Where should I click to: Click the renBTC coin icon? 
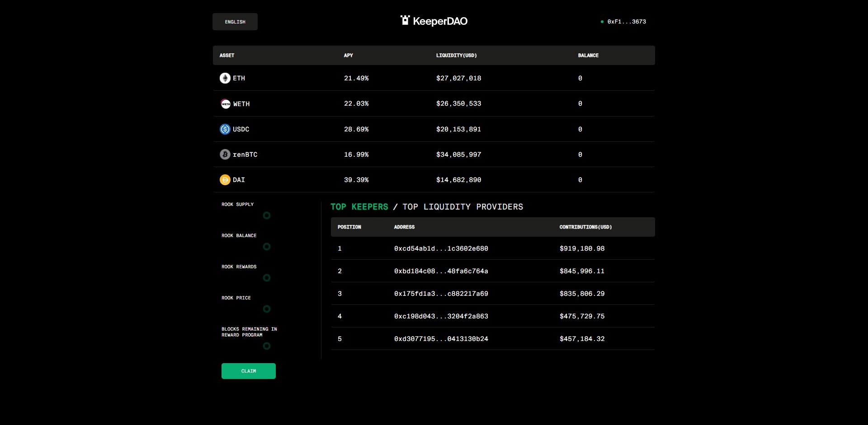[x=225, y=154]
